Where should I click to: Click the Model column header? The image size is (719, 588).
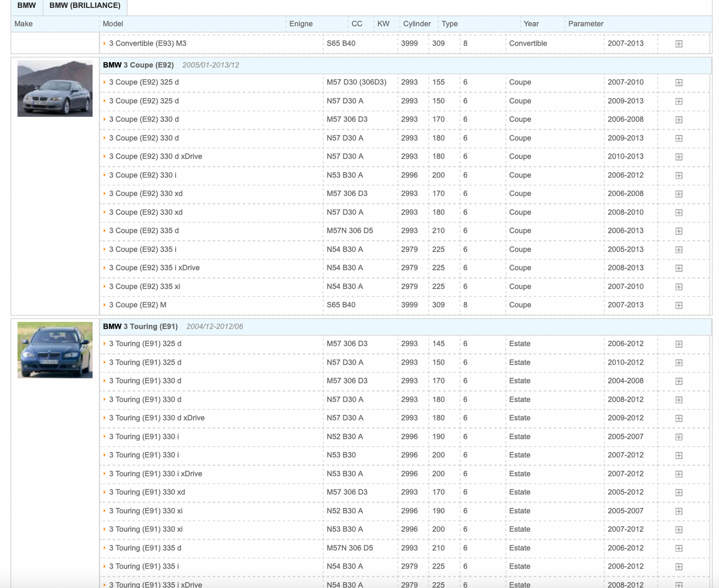pyautogui.click(x=113, y=24)
